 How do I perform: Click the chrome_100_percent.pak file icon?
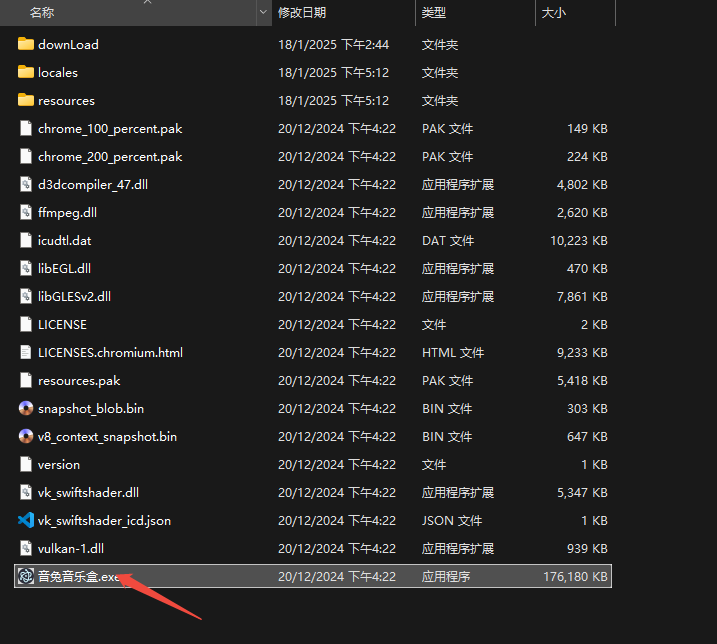pos(26,128)
